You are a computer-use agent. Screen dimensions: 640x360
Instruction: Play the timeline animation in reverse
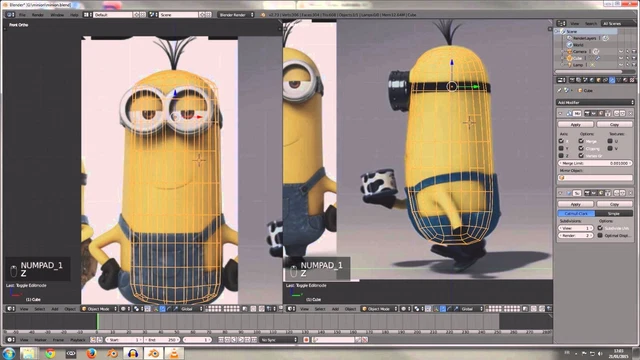pos(234,340)
